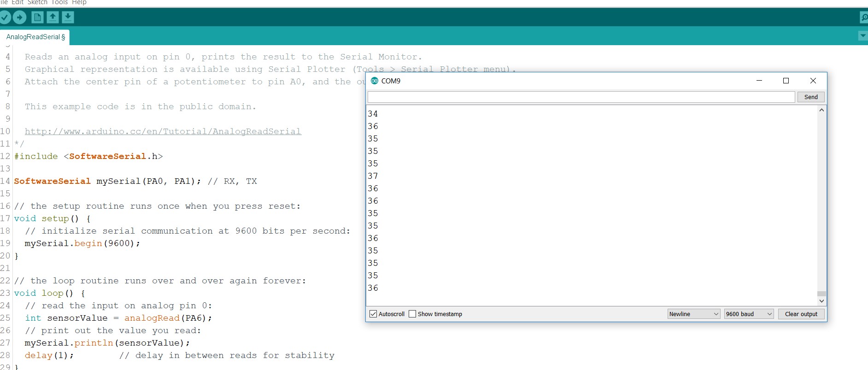Minimize the COM9 serial monitor window

pyautogui.click(x=759, y=81)
